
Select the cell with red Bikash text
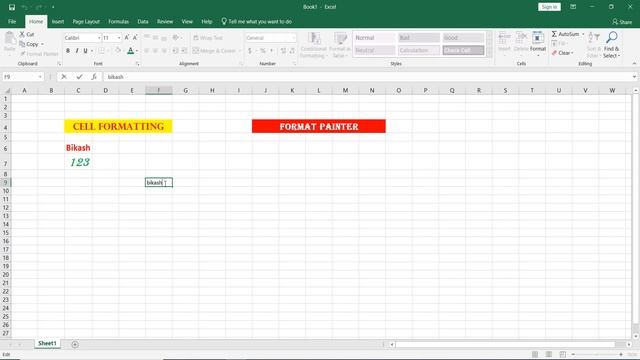coord(78,148)
